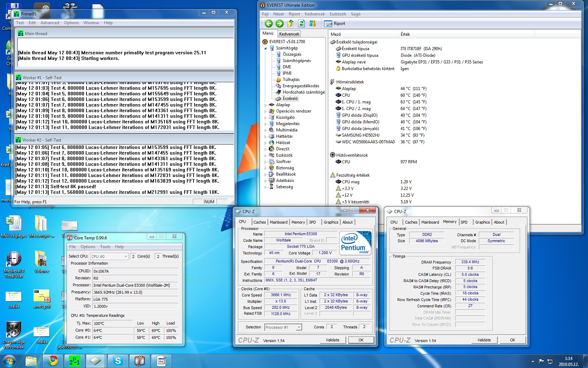Screen dimensions: 588x368
Task: Expand the Multimédia tree node
Action: point(265,130)
